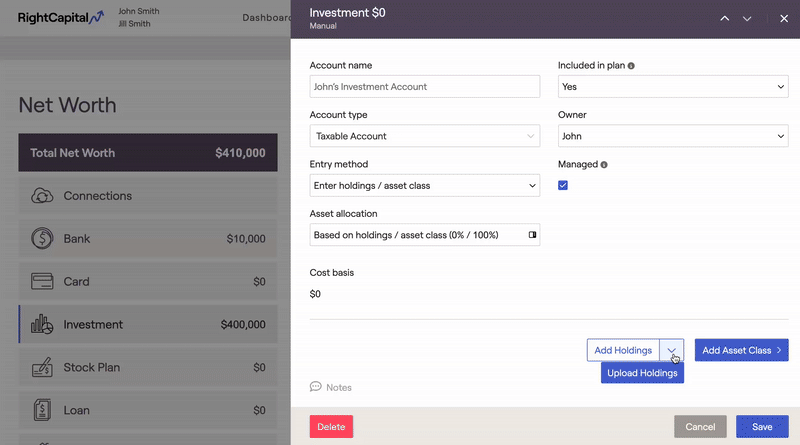The width and height of the screenshot is (800, 445).
Task: Click the info icon beside Included in plan
Action: pos(631,66)
